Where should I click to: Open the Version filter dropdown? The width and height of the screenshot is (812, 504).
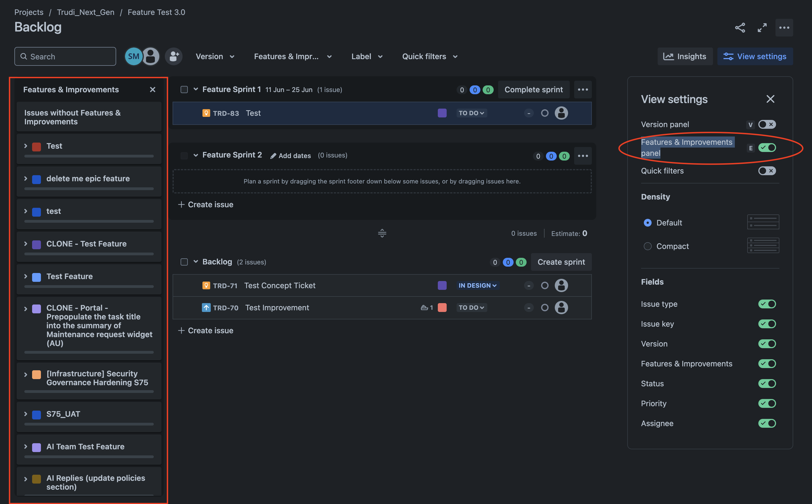point(215,56)
